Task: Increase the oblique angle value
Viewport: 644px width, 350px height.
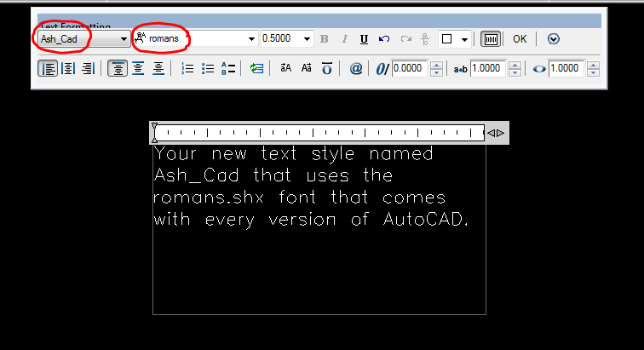Action: click(x=437, y=65)
